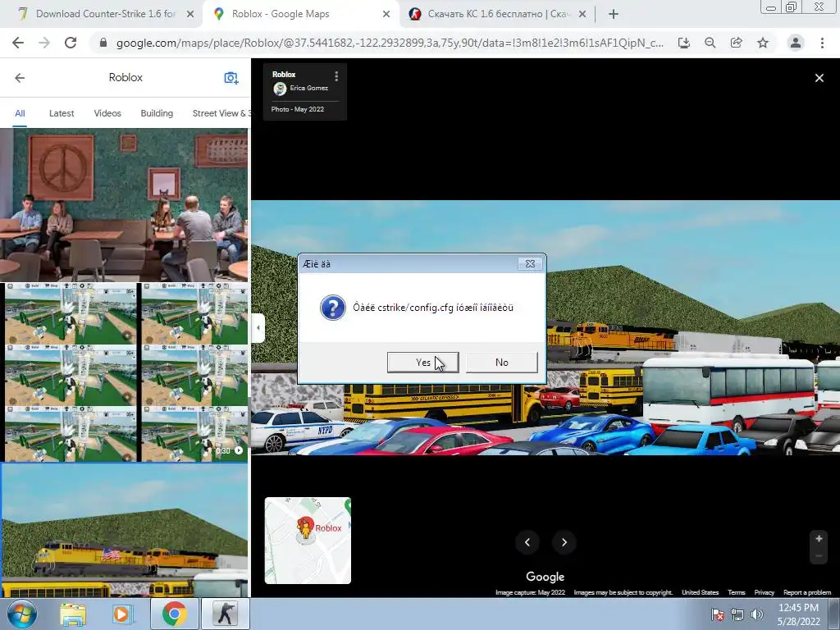
Task: Select the Latest photos filter
Action: [62, 113]
